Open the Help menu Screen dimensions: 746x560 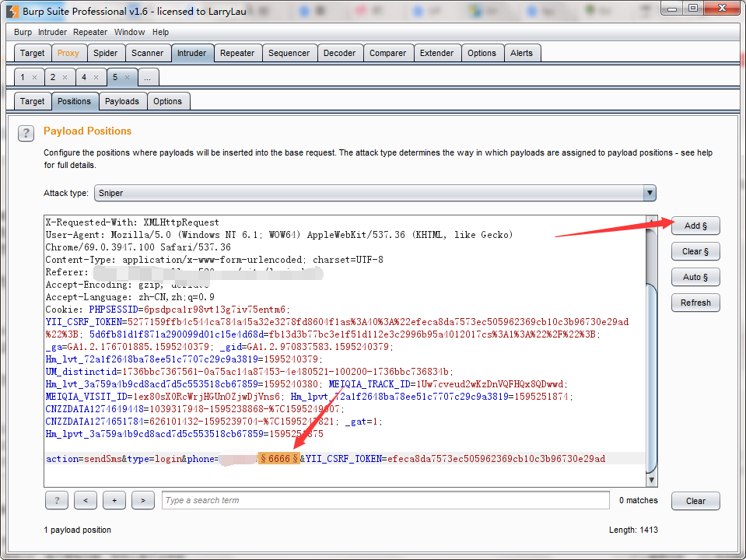point(160,32)
